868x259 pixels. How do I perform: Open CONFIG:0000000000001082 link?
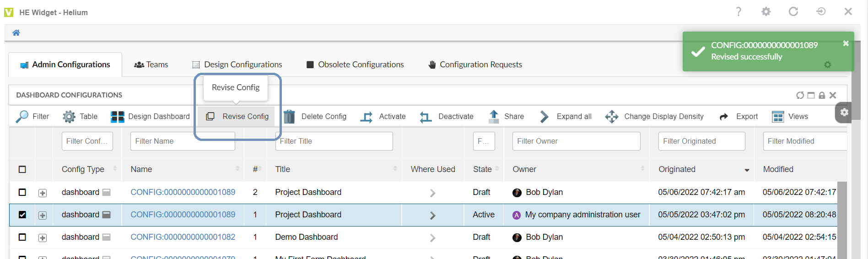click(x=183, y=237)
